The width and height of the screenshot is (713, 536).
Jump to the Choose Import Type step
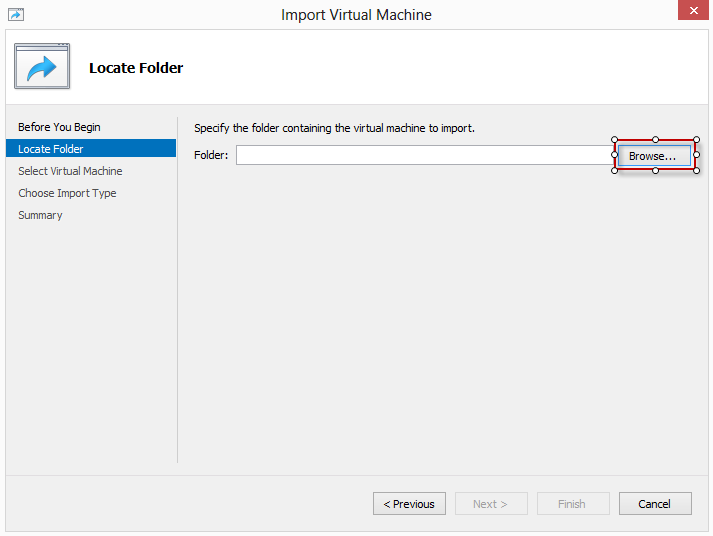point(67,193)
